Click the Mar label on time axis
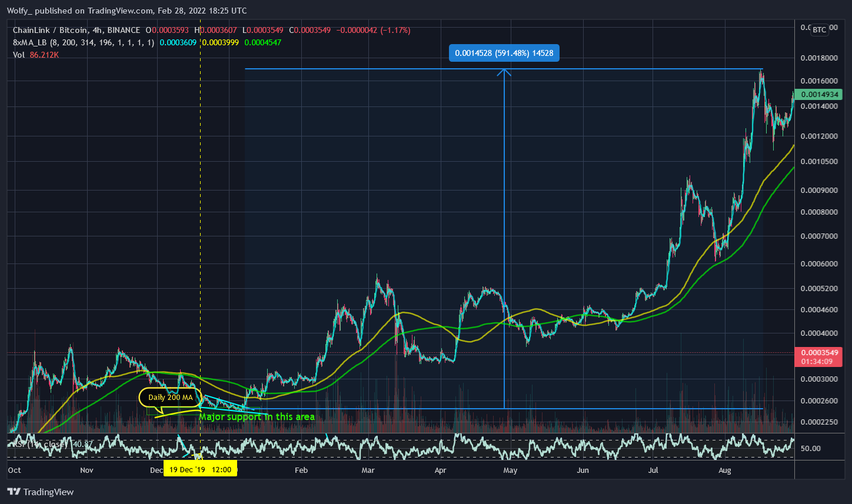The height and width of the screenshot is (504, 852). [368, 470]
